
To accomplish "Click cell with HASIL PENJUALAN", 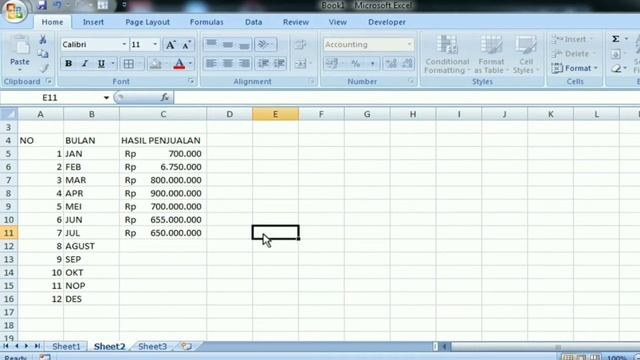I will (x=163, y=140).
